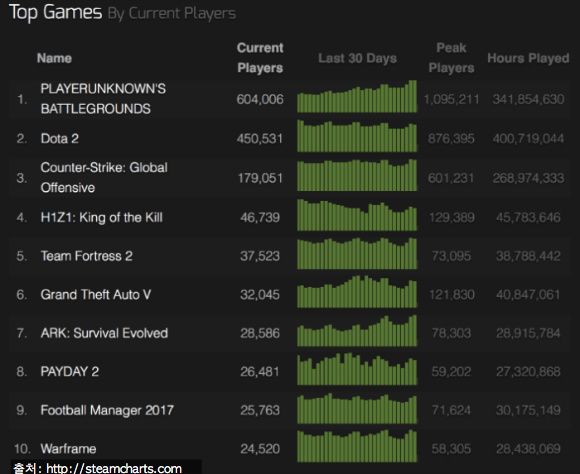Open the PLAYERUNKNOWN'S BATTLEGROUNDS game link
Viewport: 580px width, 474px height.
pos(103,99)
